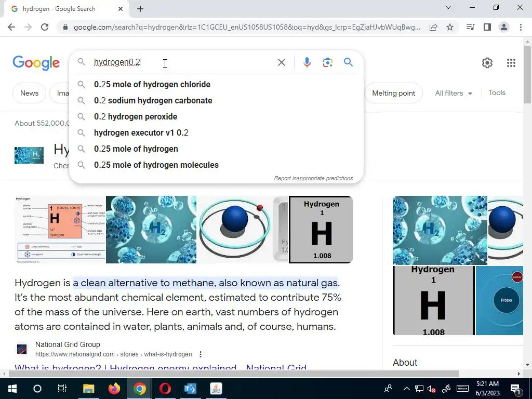This screenshot has height=399, width=532.
Task: Close the hydrogen - Google Search tab
Action: coord(121,9)
